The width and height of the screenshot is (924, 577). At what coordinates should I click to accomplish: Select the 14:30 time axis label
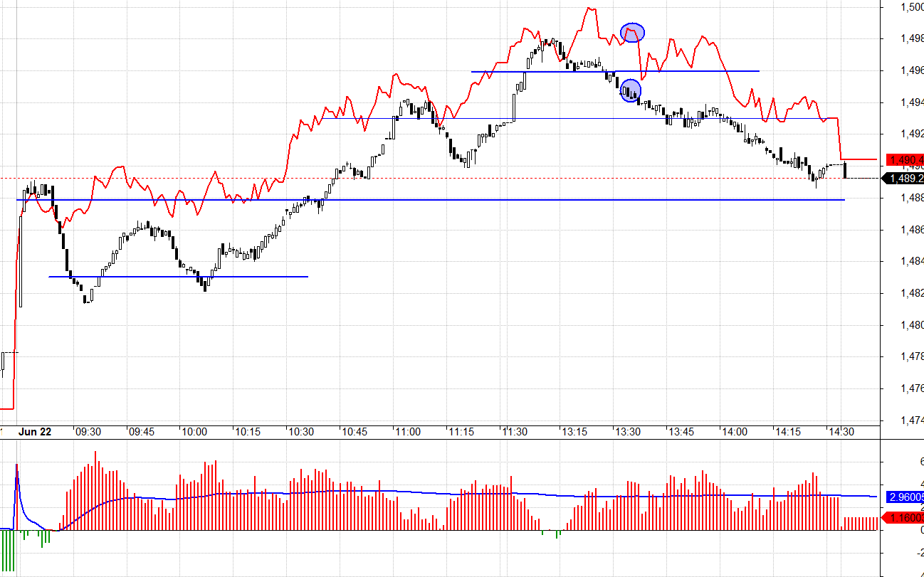(841, 432)
